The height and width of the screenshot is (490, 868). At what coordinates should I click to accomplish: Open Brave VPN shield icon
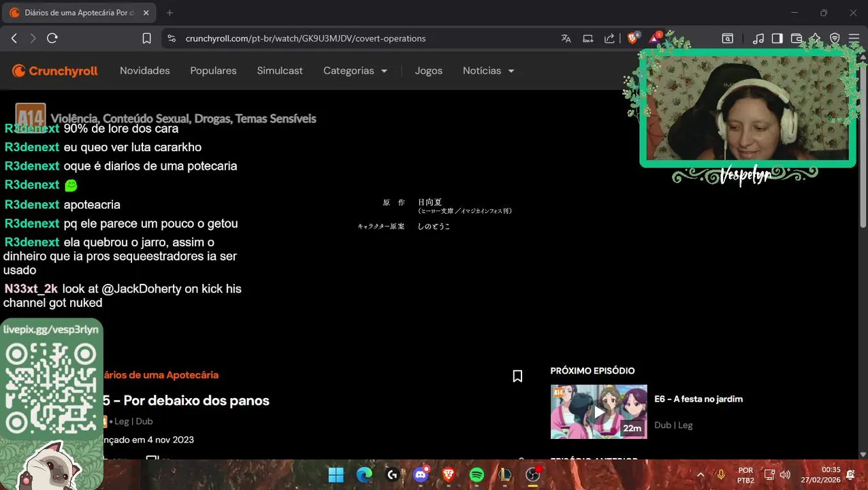point(835,39)
